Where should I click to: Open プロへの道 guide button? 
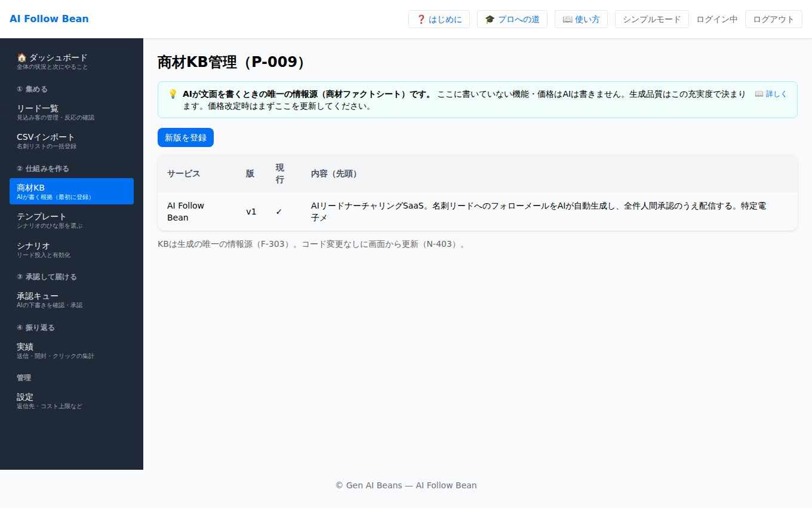(x=512, y=19)
